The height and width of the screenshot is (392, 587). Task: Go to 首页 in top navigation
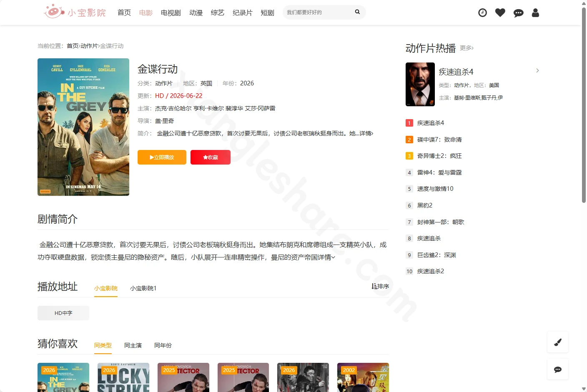124,12
